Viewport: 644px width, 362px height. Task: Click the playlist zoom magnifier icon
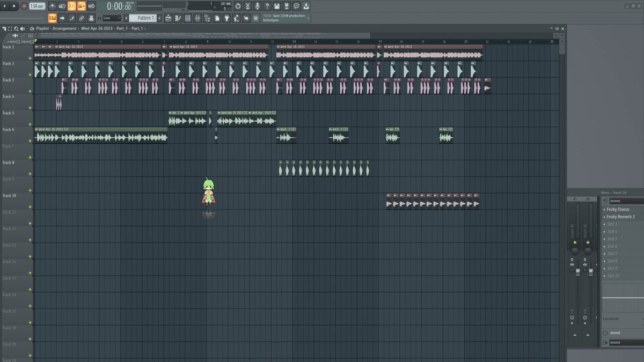pyautogui.click(x=16, y=28)
